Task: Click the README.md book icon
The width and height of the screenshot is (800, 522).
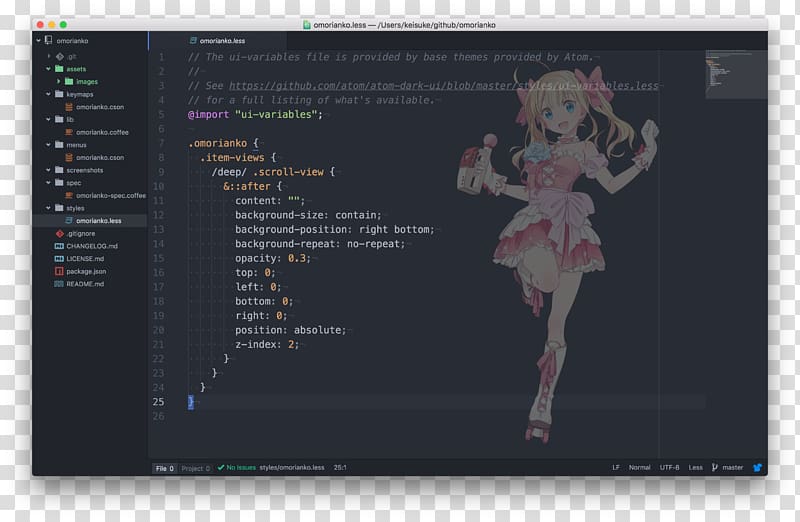Action: click(x=59, y=284)
